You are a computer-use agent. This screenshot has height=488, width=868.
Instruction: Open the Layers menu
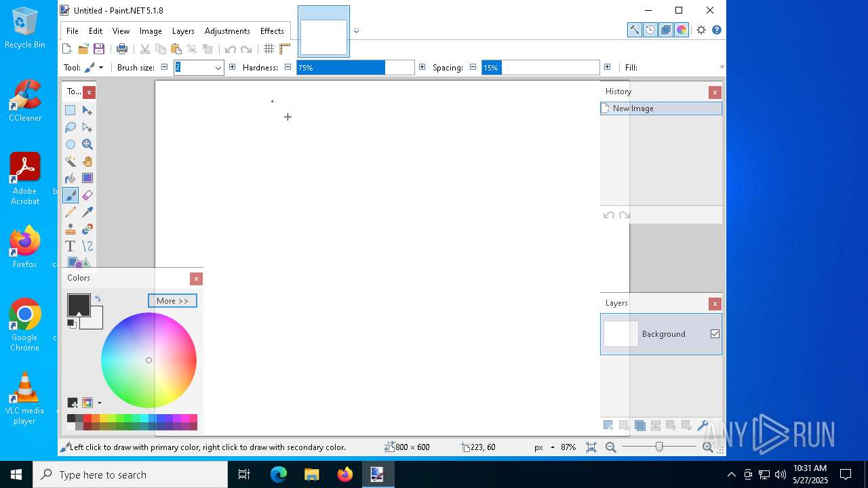coord(183,31)
